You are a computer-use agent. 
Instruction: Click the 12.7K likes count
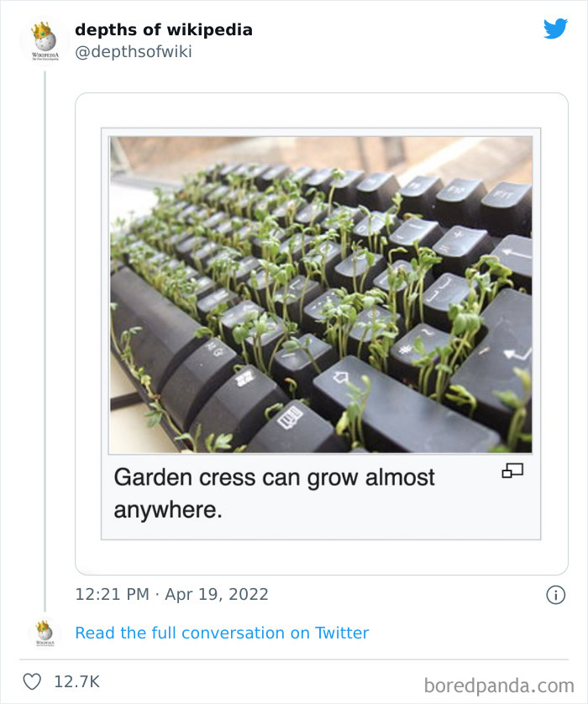point(76,681)
